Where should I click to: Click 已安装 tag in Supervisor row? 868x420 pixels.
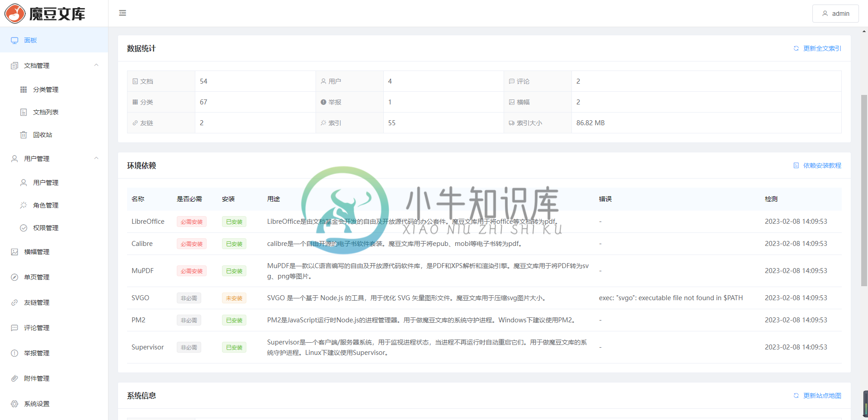234,347
